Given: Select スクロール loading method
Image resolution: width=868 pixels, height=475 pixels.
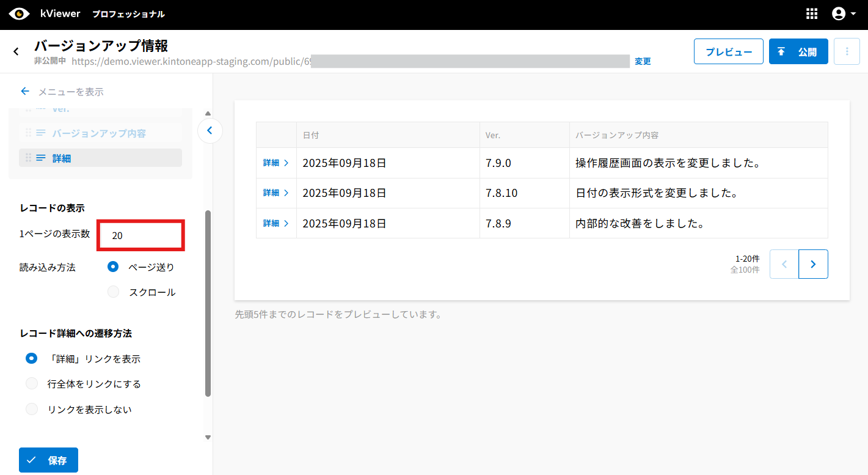Looking at the screenshot, I should pos(113,292).
